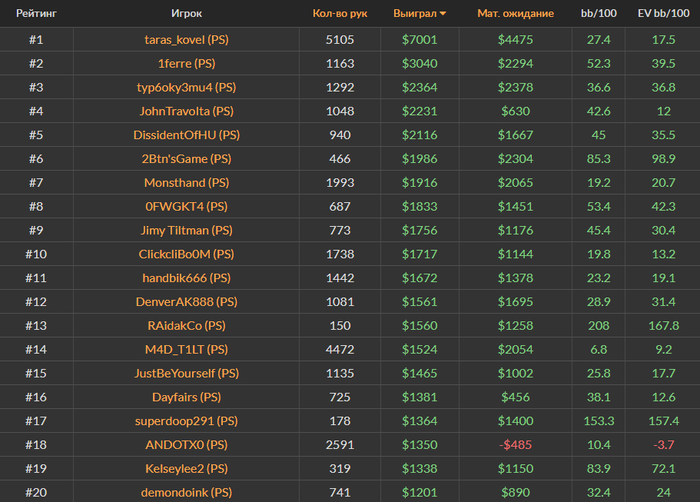Sort by Выиграл column header
This screenshot has width=700, height=502.
(x=415, y=13)
